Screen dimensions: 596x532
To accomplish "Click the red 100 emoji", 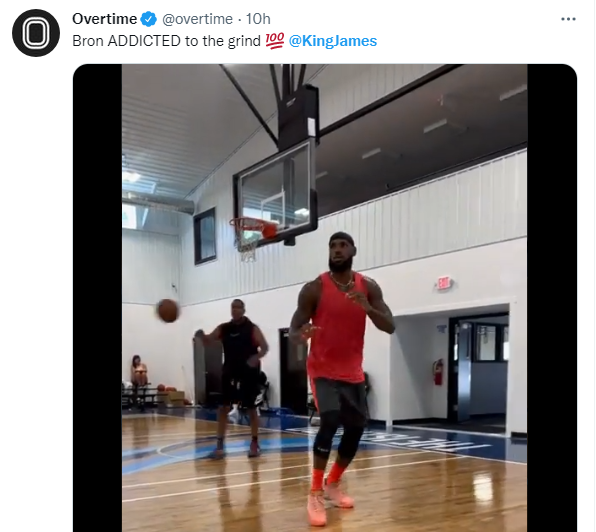I will (274, 41).
